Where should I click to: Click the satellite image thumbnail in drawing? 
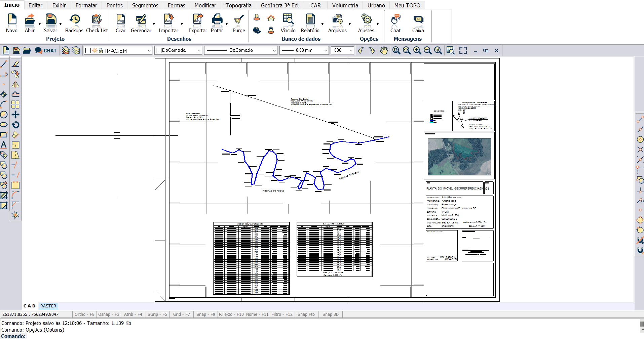[x=459, y=157]
